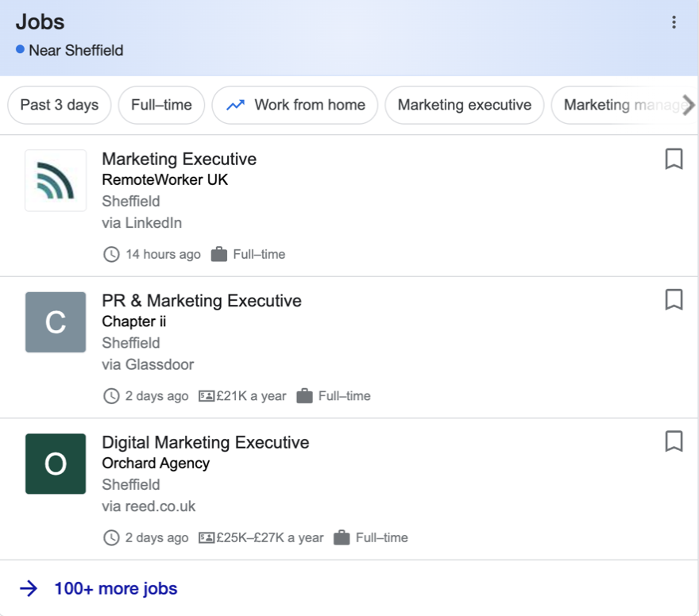Open the Digital Marketing Executive listing
Viewport: 699px width, 616px height.
[205, 442]
